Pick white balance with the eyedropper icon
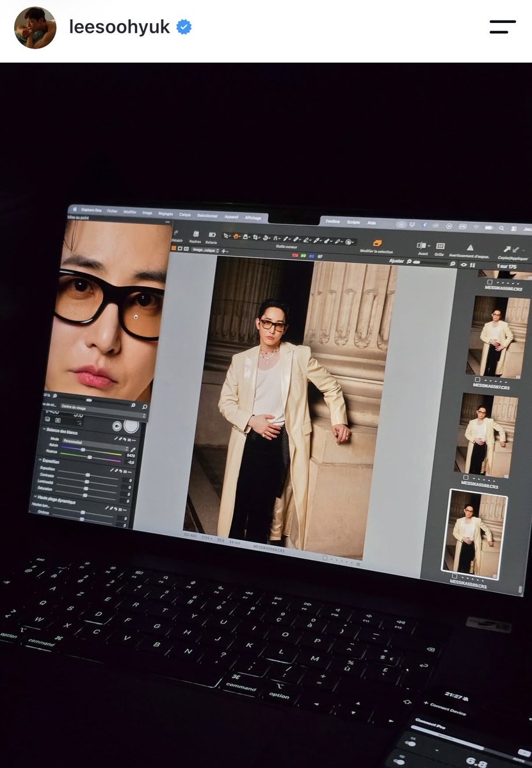The image size is (532, 768). 133,450
